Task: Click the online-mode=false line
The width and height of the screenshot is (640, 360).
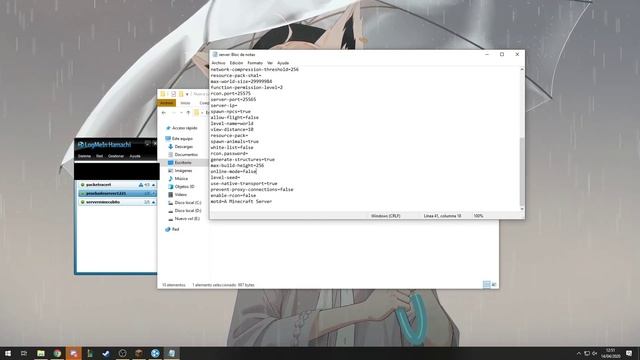Action: click(x=233, y=171)
